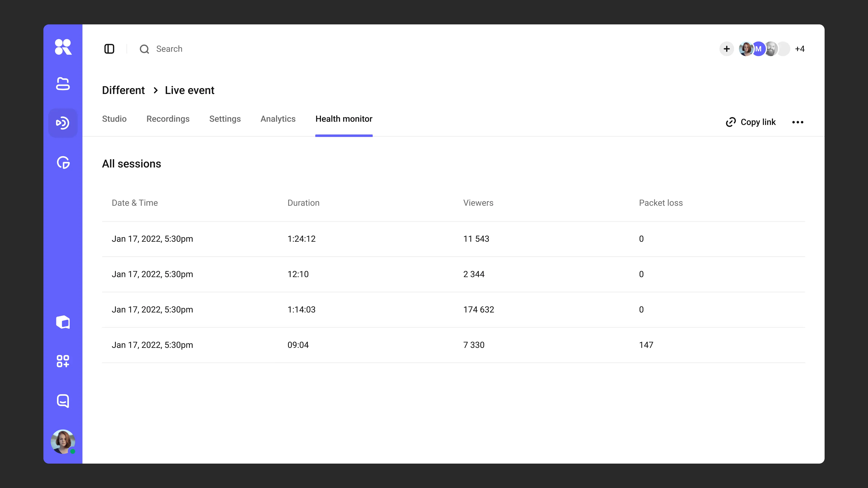This screenshot has width=868, height=488.
Task: Open the chat bubble icon in sidebar
Action: click(x=63, y=401)
